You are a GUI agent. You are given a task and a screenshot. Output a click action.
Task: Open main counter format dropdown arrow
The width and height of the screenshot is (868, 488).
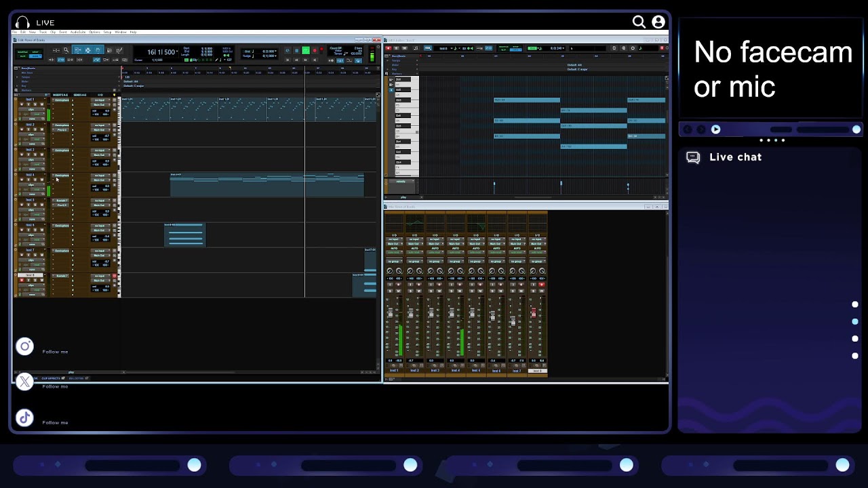pyautogui.click(x=177, y=51)
